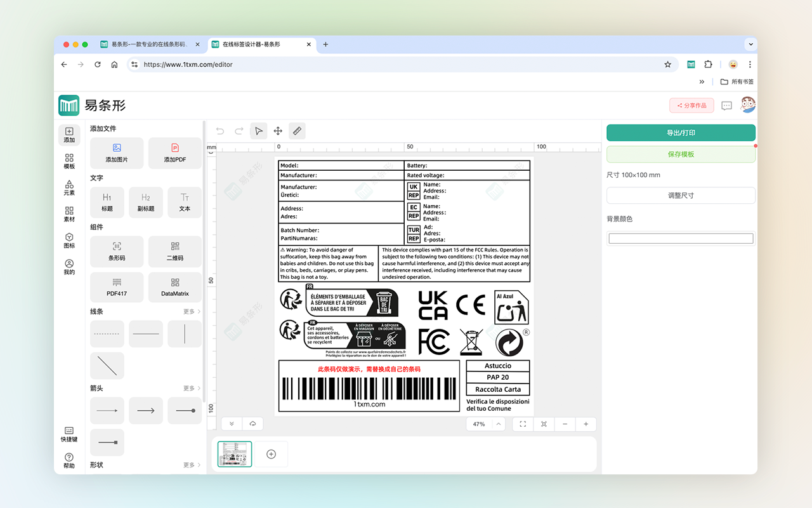Insert a DataMatrix code

[175, 287]
